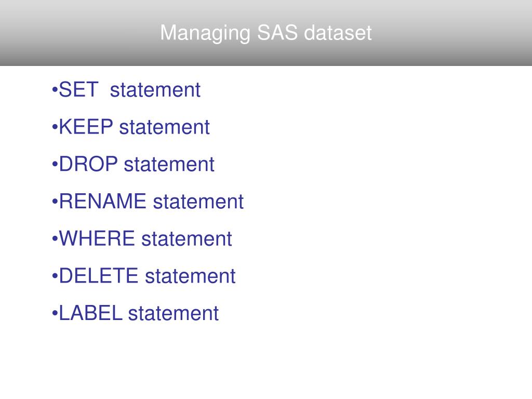Click the word WHERE in fifth bullet
Image resolution: width=532 pixels, height=399 pixels.
click(97, 238)
